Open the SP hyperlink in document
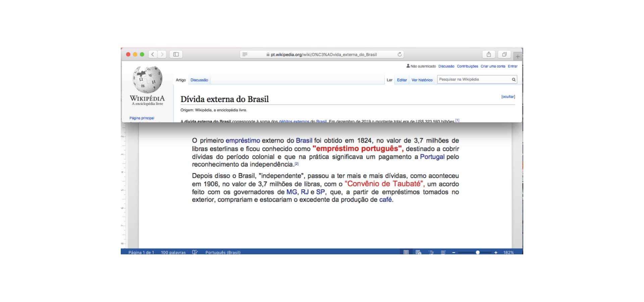 click(320, 192)
